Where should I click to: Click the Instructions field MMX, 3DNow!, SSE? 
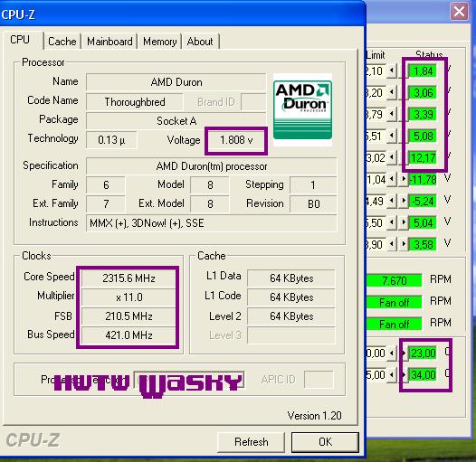point(212,223)
